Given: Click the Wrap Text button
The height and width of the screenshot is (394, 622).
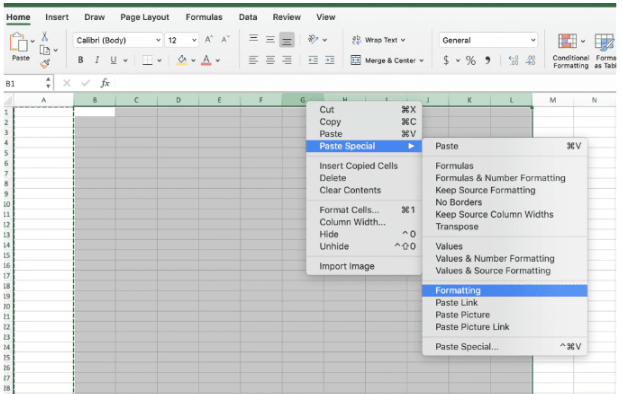Looking at the screenshot, I should [378, 40].
